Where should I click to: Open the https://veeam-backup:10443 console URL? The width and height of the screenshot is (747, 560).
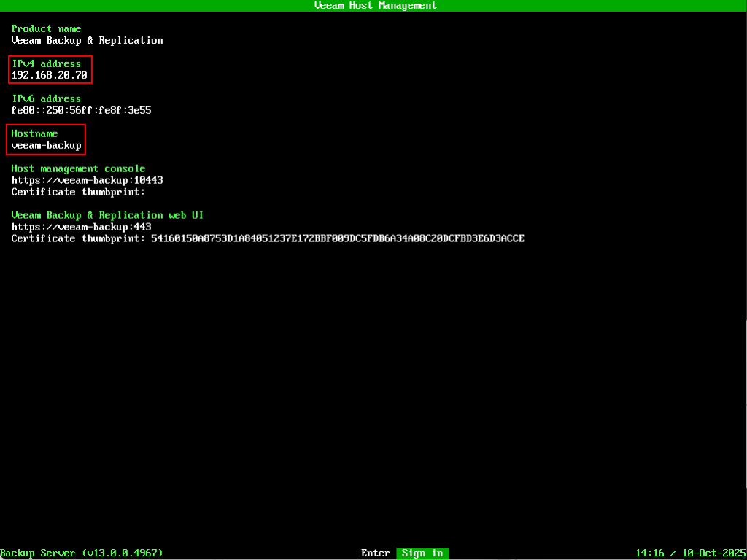pos(81,180)
